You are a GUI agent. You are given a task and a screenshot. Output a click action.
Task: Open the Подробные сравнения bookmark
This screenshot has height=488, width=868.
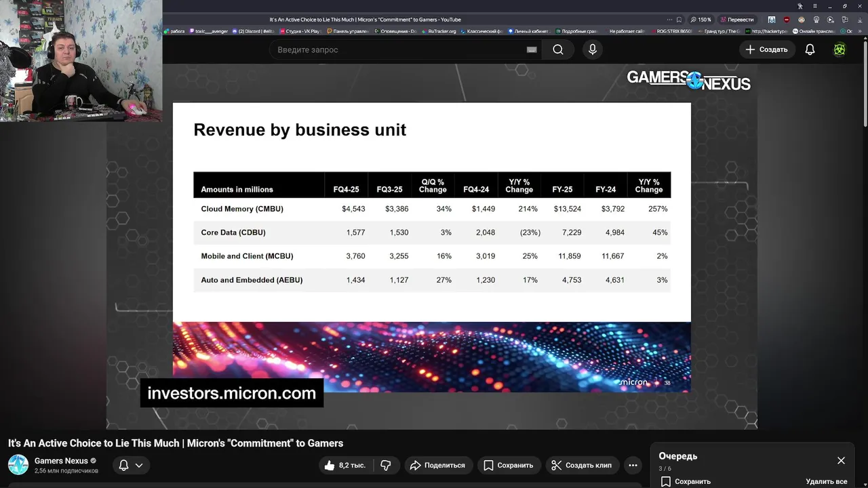[576, 31]
